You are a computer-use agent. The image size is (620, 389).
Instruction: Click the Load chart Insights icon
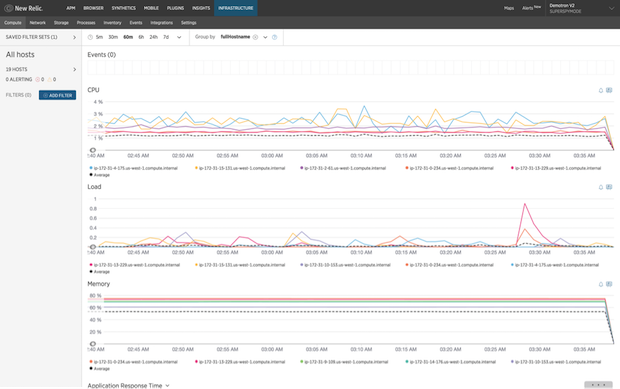[609, 187]
